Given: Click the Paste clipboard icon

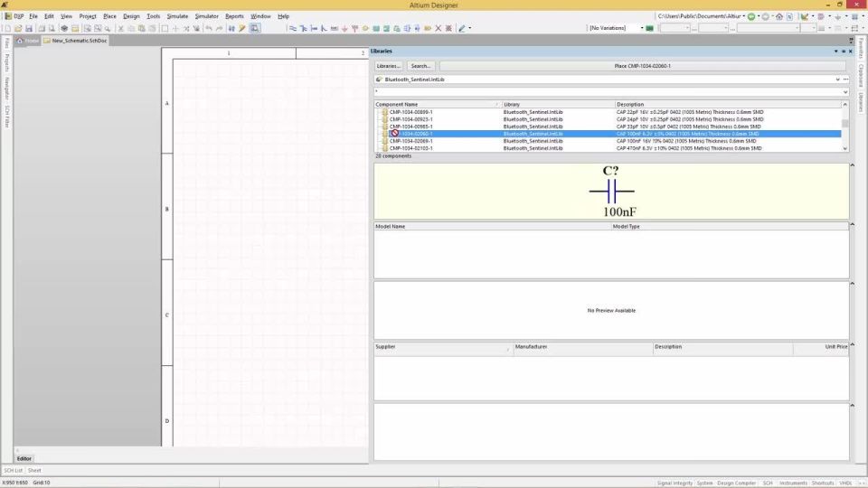Looking at the screenshot, I should (142, 28).
